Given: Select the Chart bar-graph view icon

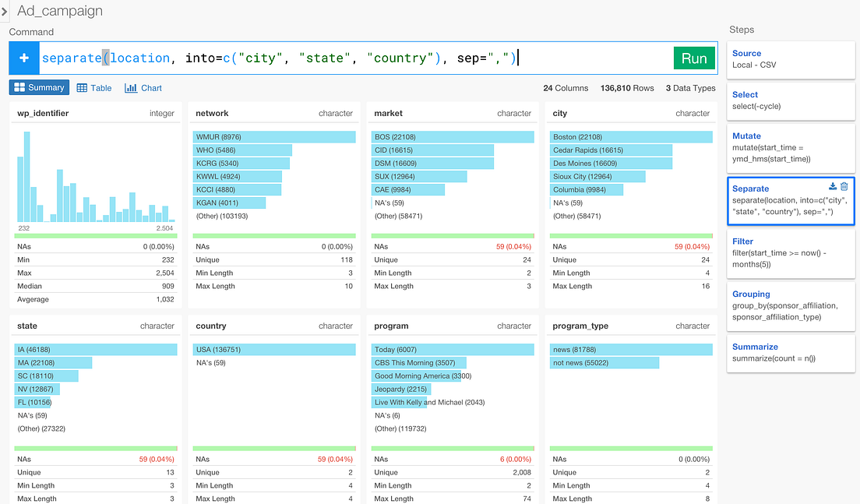Looking at the screenshot, I should (131, 87).
